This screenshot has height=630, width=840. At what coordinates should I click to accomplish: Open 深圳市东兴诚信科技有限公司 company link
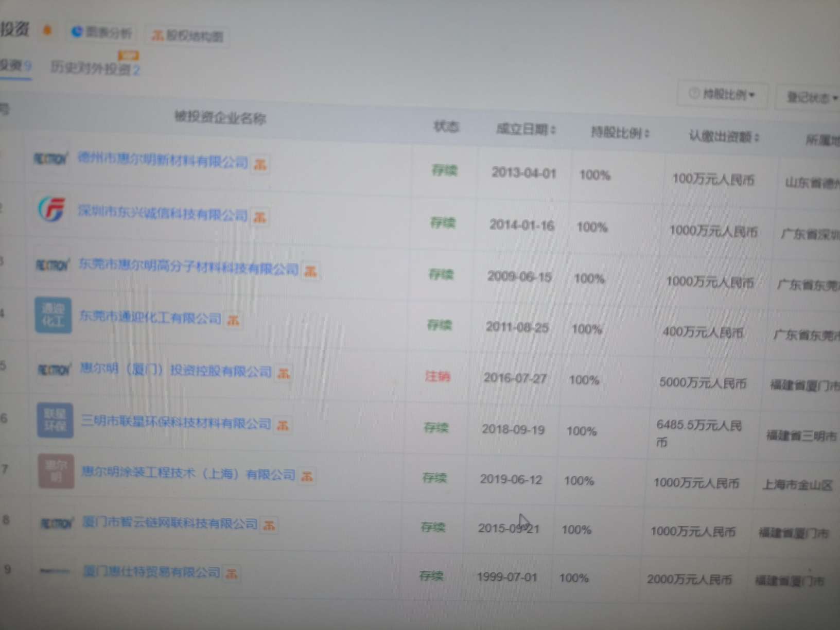click(x=163, y=213)
